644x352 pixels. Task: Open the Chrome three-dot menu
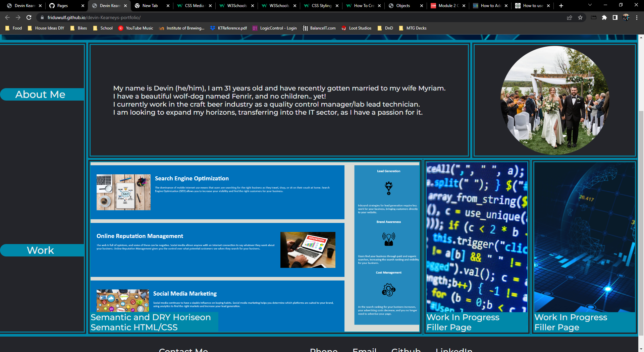637,17
